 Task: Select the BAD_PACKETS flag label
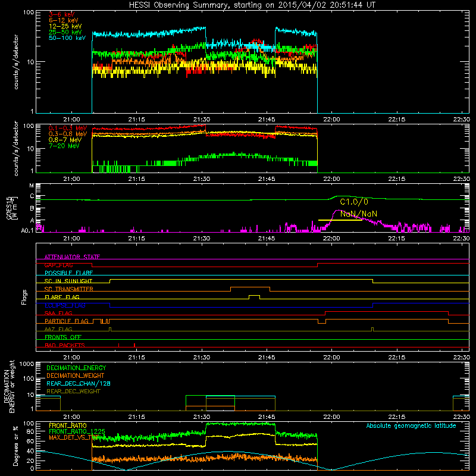[x=65, y=345]
